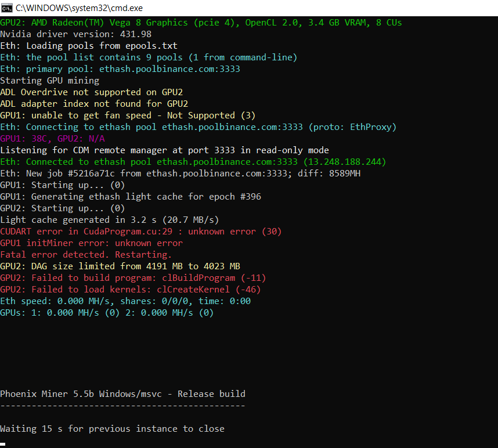498x448 pixels.
Task: Click 'GPU1: Generating ethash light cache' line
Action: point(131,197)
